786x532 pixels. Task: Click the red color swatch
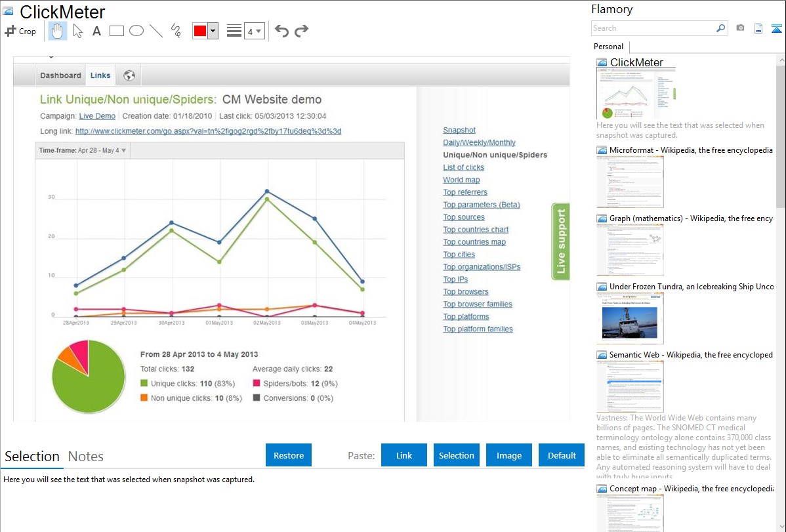[200, 31]
